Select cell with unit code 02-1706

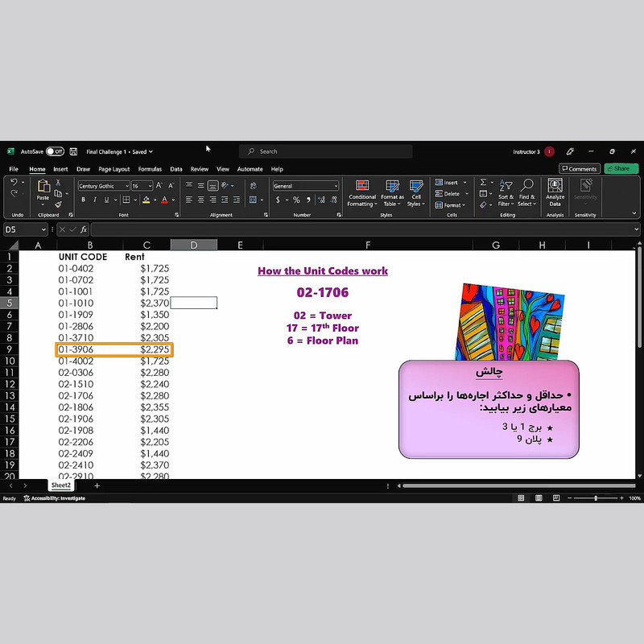[x=75, y=396]
